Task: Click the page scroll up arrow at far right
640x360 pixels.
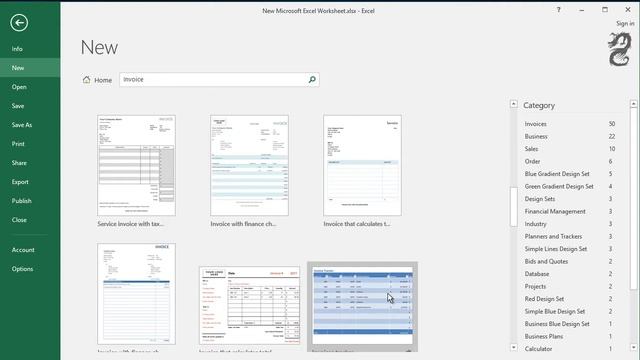Action: click(633, 104)
